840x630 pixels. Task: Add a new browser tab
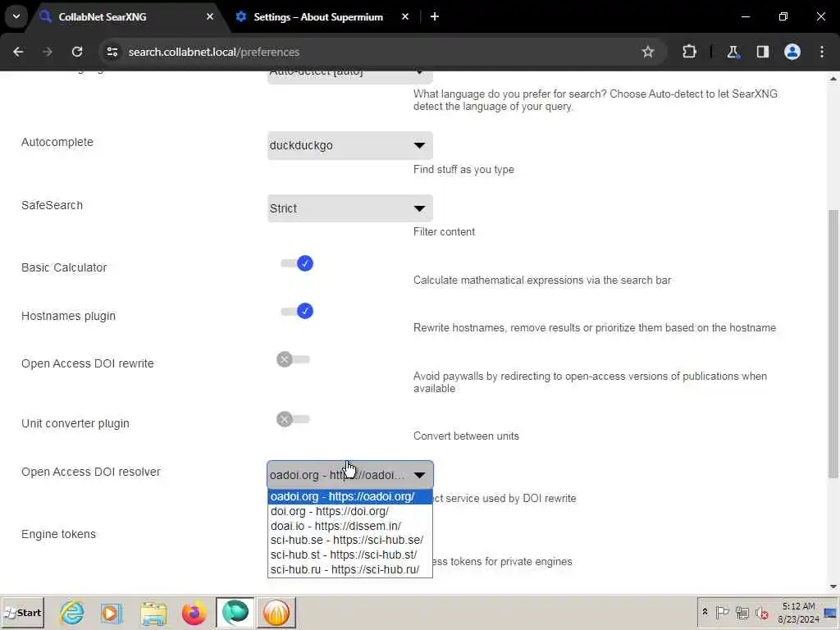tap(435, 16)
